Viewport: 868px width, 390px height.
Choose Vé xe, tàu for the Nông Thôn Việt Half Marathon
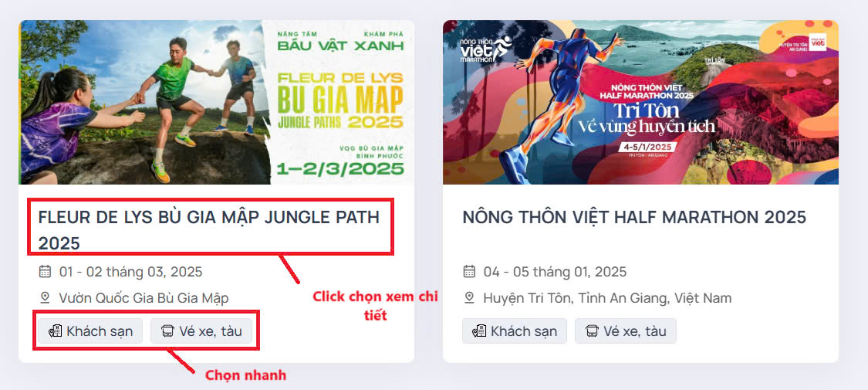(626, 331)
